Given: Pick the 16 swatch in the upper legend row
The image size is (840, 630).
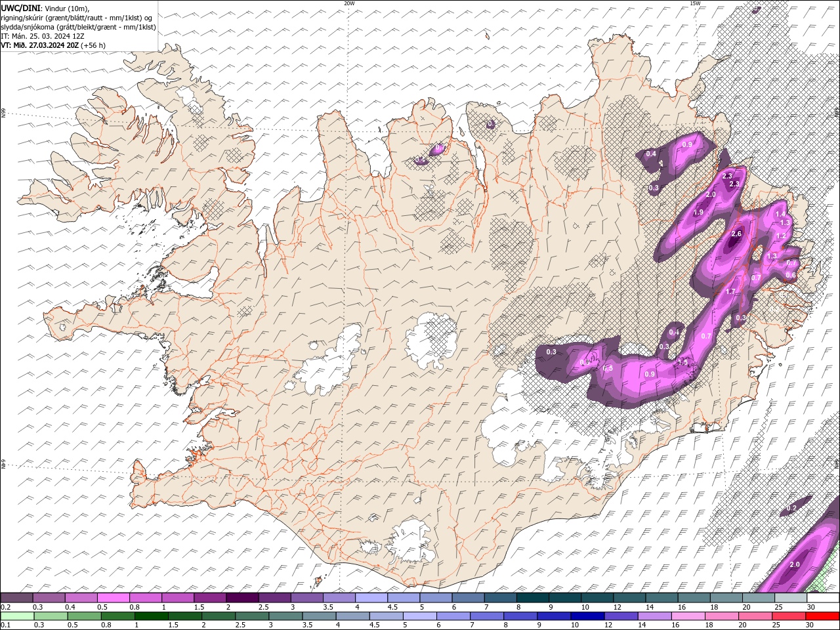Looking at the screenshot, I should [692, 598].
